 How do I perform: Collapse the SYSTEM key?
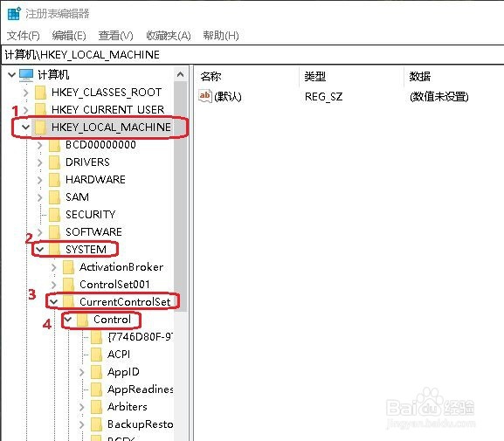click(40, 250)
